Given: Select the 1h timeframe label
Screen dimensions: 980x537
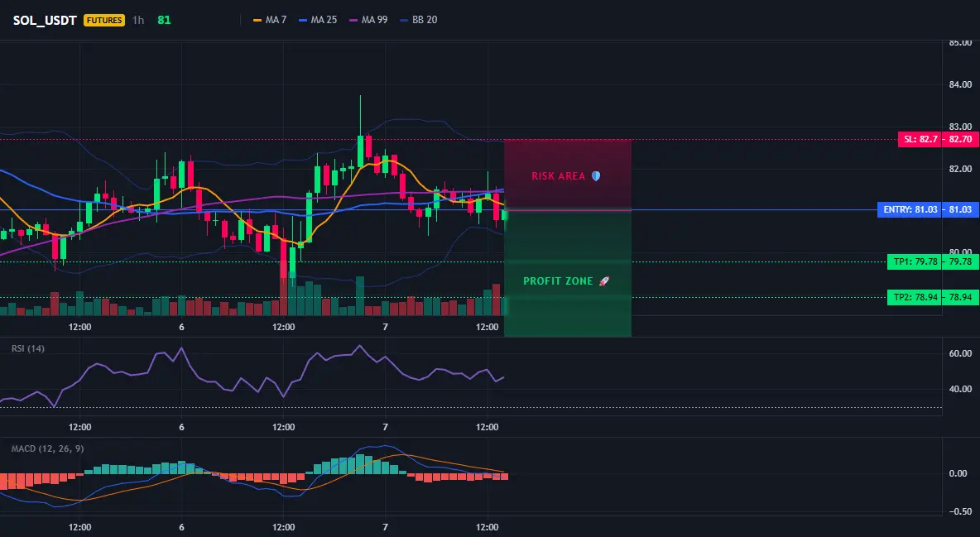Looking at the screenshot, I should tap(138, 20).
